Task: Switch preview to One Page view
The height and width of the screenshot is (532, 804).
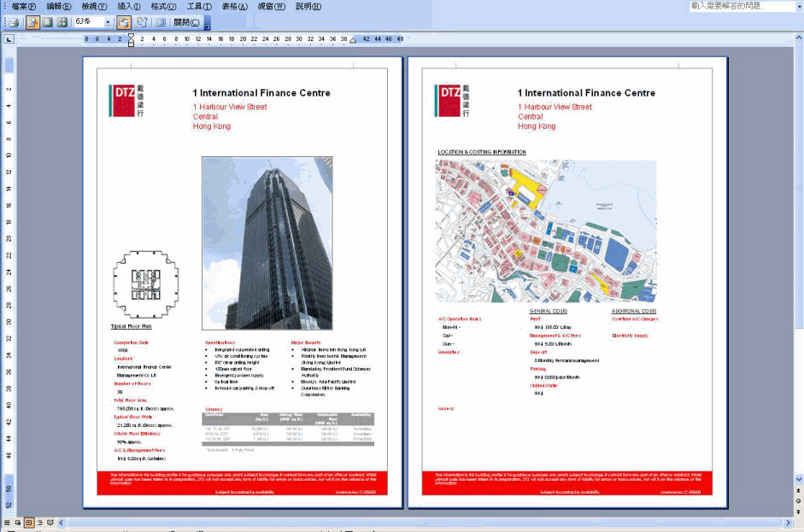Action: point(48,22)
